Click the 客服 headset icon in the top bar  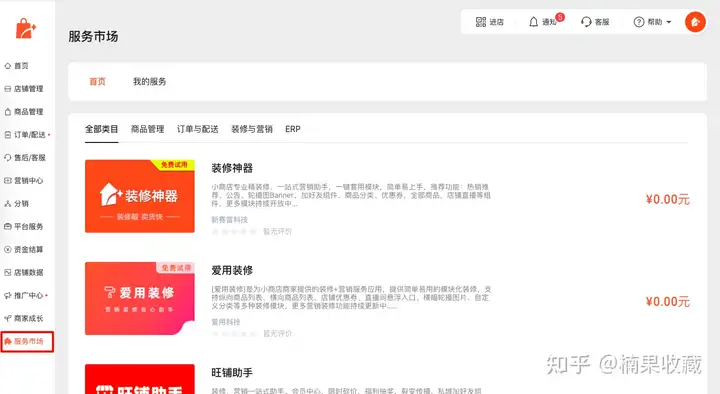coord(586,22)
